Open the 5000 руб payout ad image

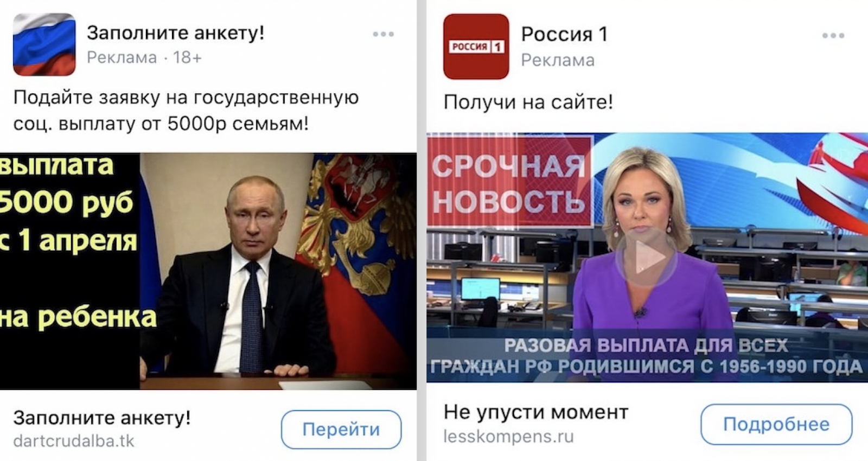[208, 271]
